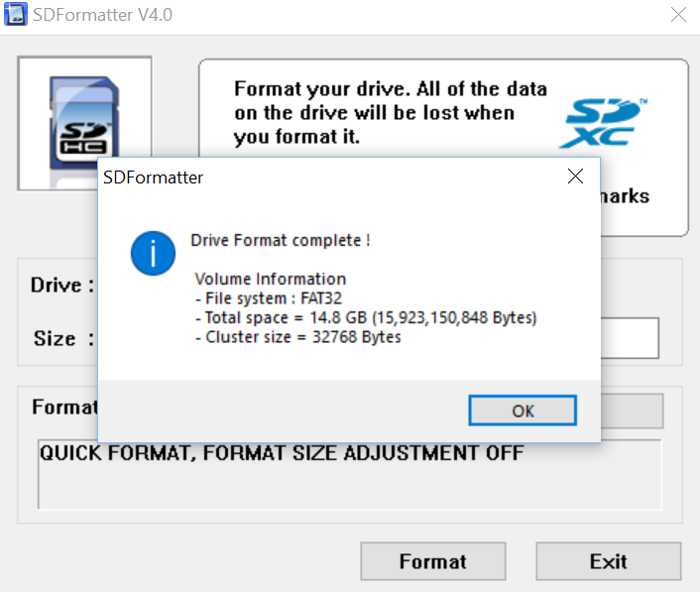
Task: Click the SDFormatter dialog title bar
Action: pos(317,178)
